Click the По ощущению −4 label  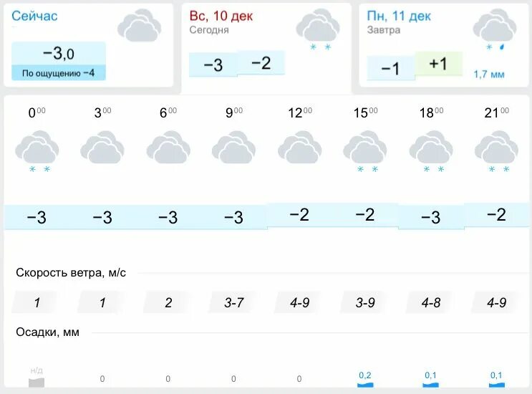pyautogui.click(x=59, y=73)
